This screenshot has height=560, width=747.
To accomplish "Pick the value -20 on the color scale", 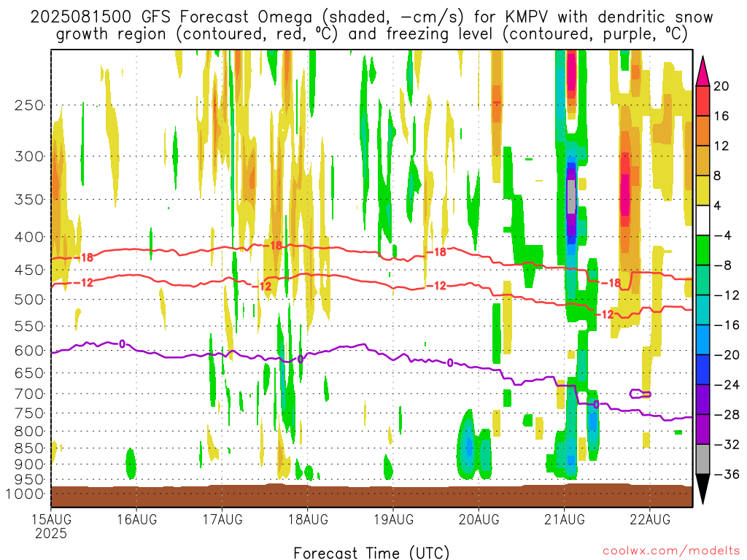I will click(x=726, y=355).
